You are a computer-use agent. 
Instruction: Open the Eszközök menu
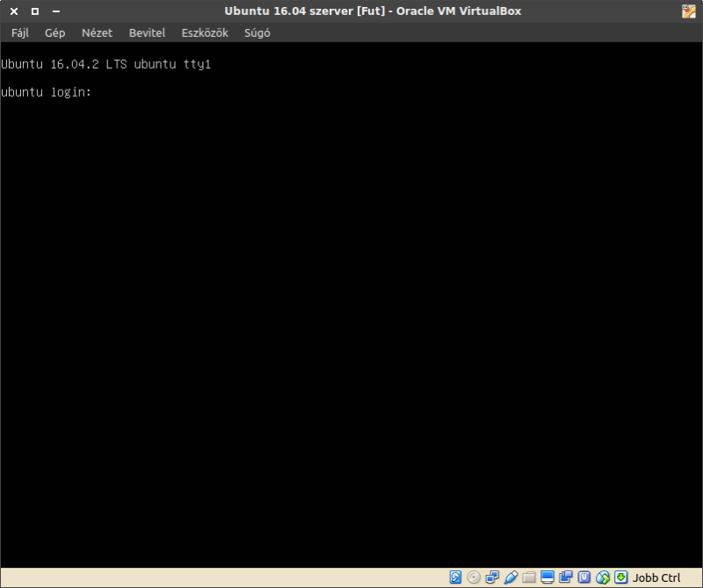coord(205,33)
